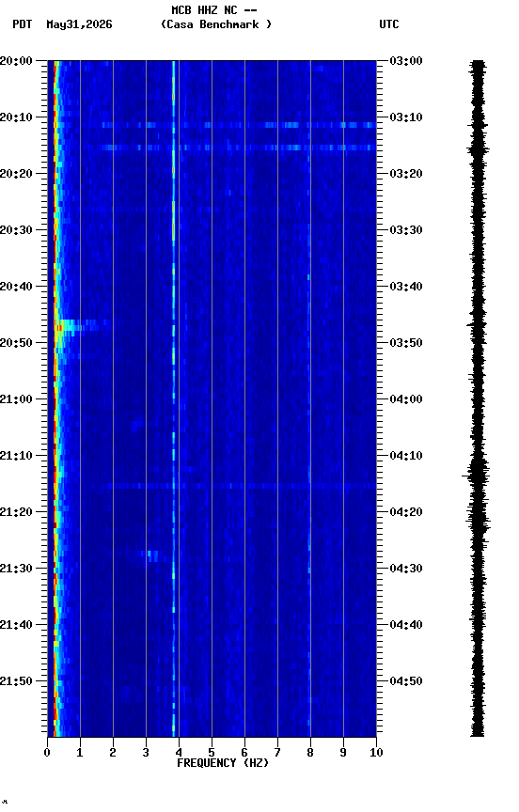Click the frequency axis tick '6'
The width and height of the screenshot is (519, 812).
(x=244, y=753)
